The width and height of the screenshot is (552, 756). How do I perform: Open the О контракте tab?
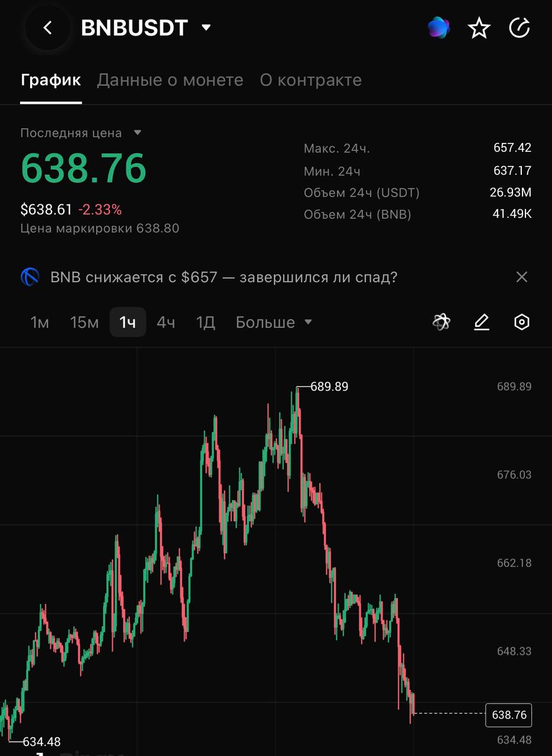coord(311,80)
